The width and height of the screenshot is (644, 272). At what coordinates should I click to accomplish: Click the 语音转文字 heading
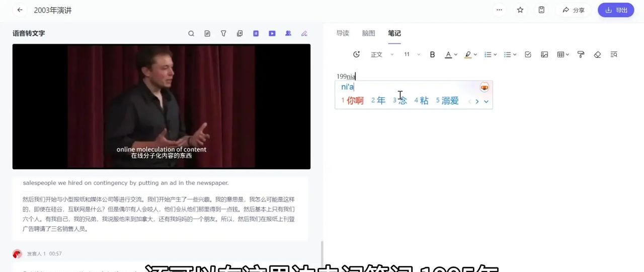[29, 33]
